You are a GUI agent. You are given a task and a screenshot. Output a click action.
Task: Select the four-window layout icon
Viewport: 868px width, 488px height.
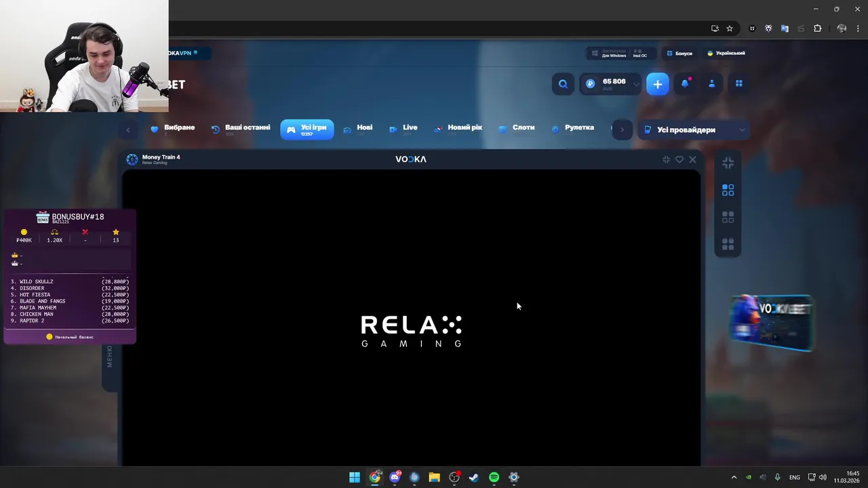728,244
